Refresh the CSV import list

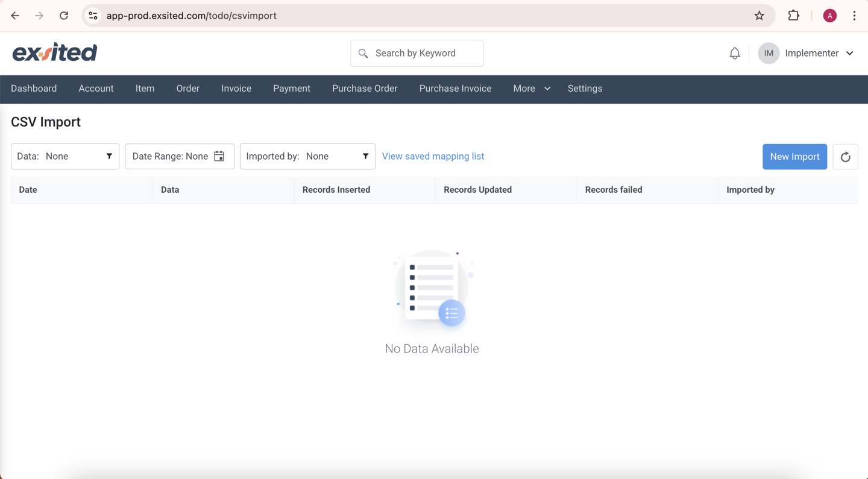[845, 157]
